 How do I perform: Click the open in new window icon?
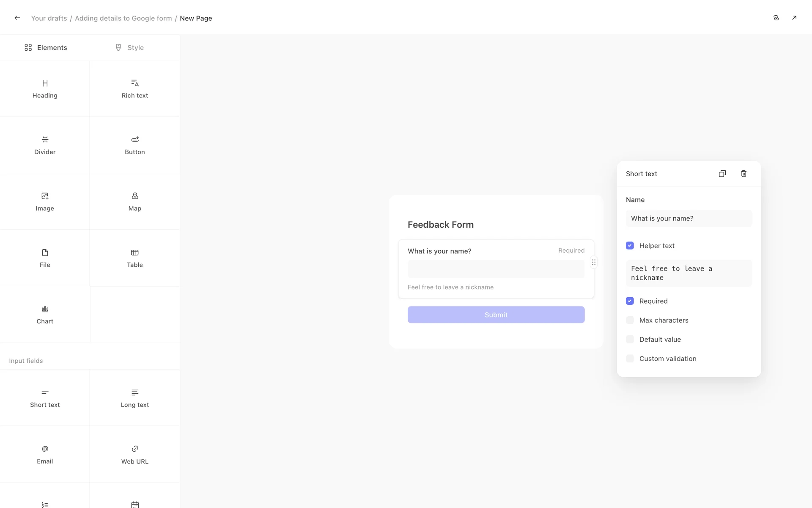click(x=794, y=18)
